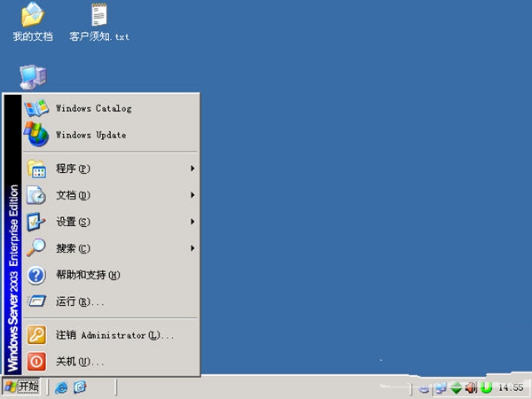Expand the 文档(D) submenu arrow
Screen dimensions: 532x399
point(192,195)
